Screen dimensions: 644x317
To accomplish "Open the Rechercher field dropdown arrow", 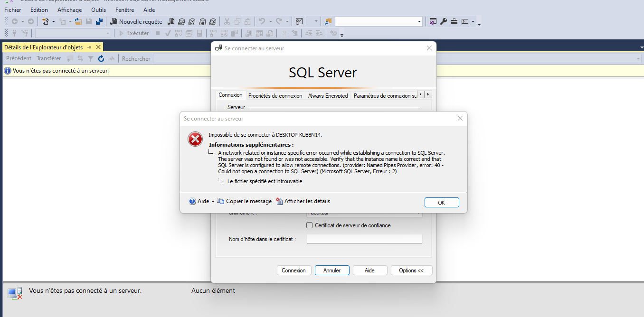I will point(638,59).
